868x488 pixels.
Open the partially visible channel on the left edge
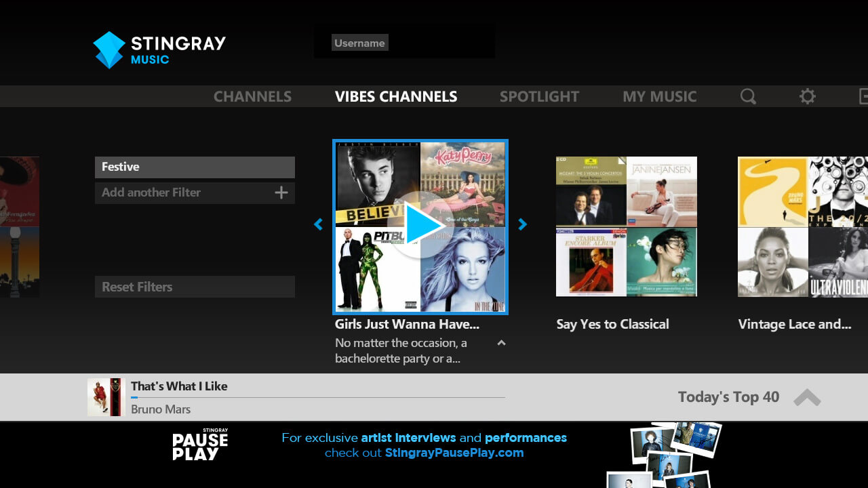(x=20, y=226)
